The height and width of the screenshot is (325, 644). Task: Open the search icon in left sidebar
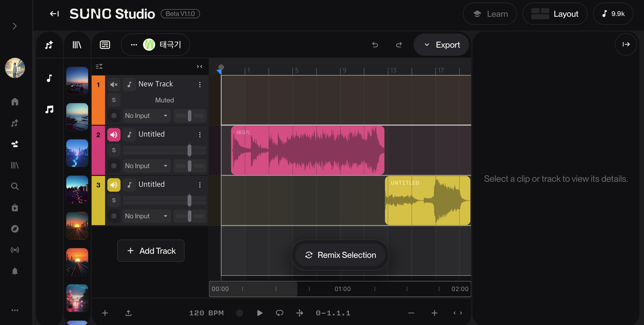15,186
